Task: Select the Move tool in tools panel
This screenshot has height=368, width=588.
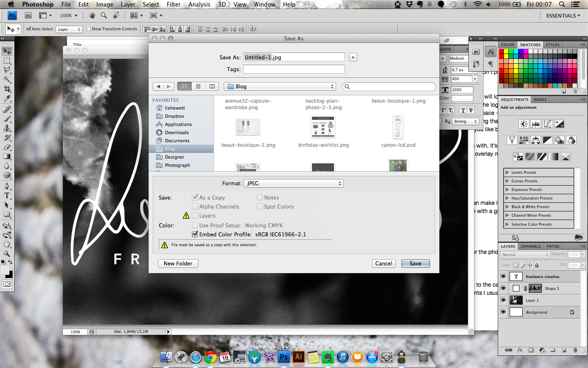Action: [7, 52]
